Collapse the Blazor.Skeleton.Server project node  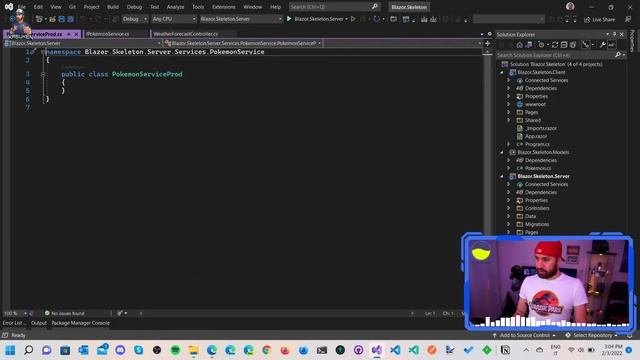(x=502, y=176)
